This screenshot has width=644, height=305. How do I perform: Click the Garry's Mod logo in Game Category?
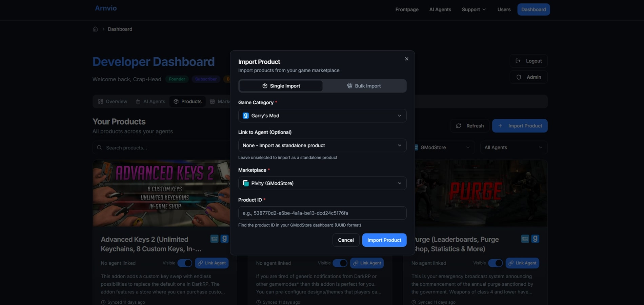246,116
